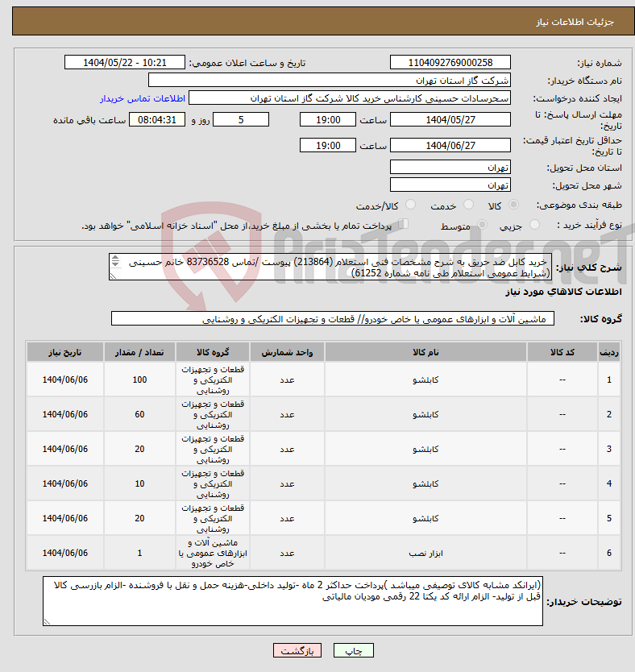The height and width of the screenshot is (672, 635).
Task: Click the 19:00 time for response deadline
Action: 328,119
